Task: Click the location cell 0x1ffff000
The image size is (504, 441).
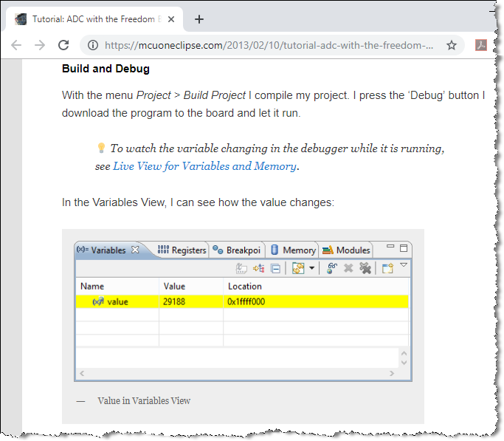Action: (316, 301)
